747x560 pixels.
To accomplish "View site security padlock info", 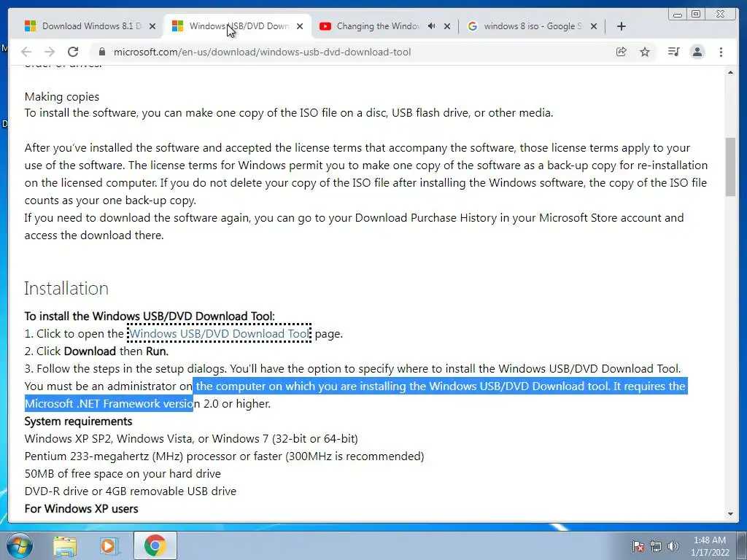I will [101, 52].
